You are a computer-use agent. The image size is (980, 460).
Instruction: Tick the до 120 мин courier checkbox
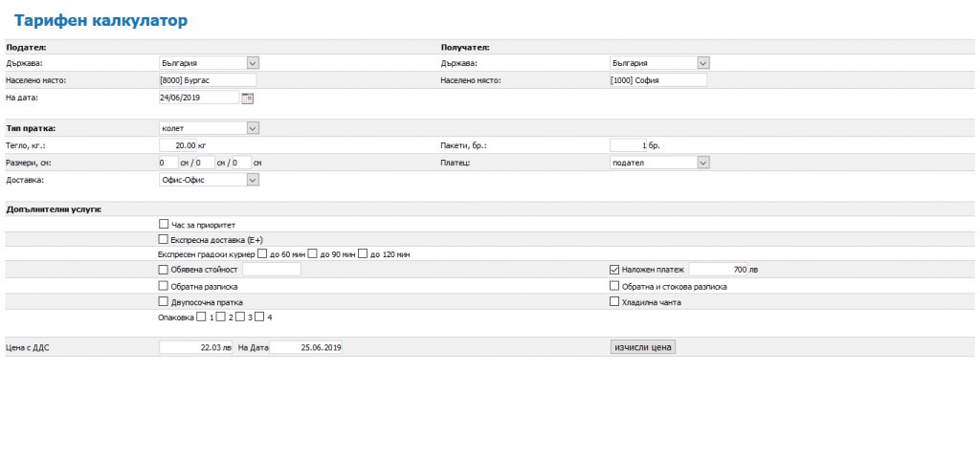pyautogui.click(x=362, y=254)
